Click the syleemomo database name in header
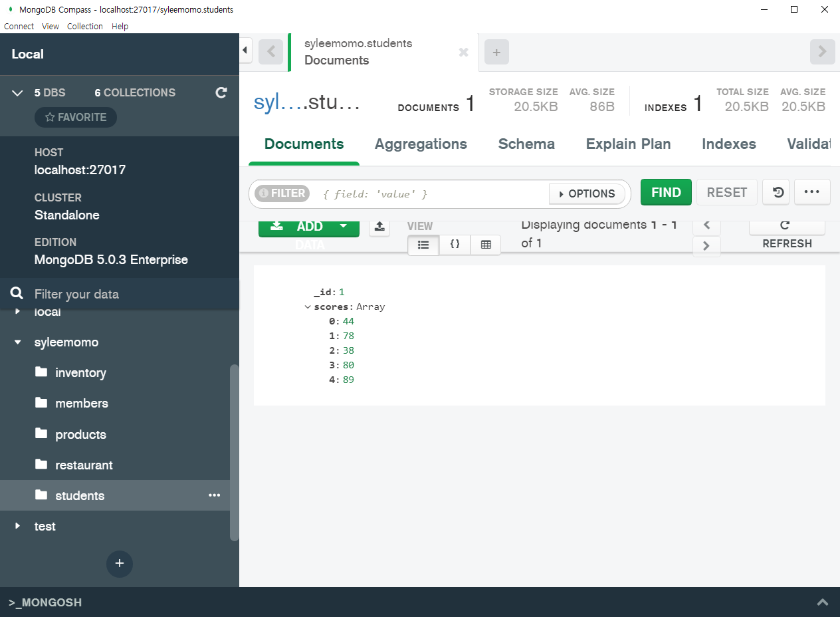Viewport: 840px width, 617px height. click(278, 104)
